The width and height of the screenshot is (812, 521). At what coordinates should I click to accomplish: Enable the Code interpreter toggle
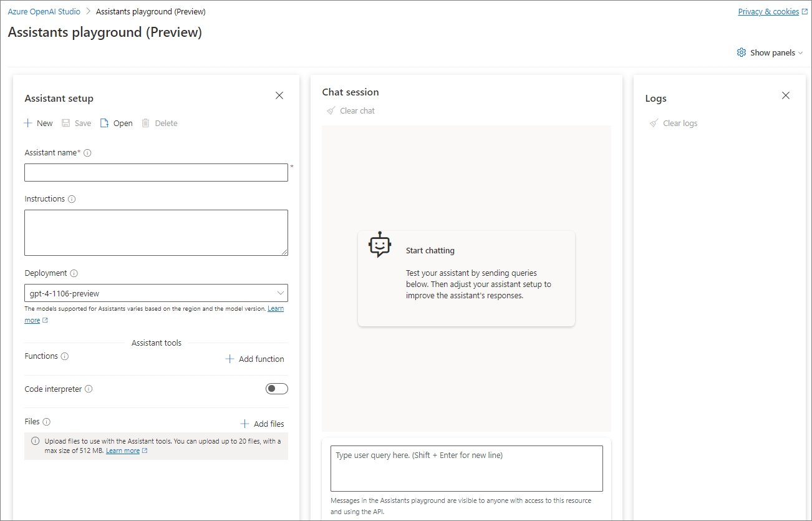coord(277,389)
